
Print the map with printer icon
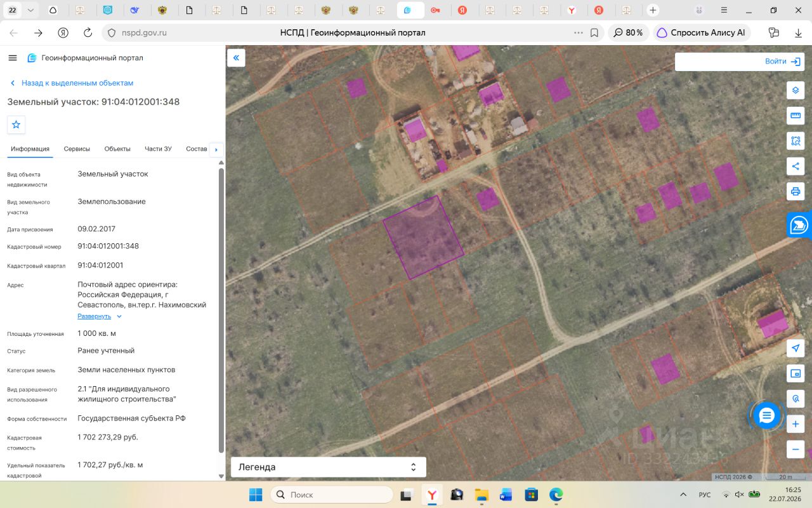click(796, 191)
